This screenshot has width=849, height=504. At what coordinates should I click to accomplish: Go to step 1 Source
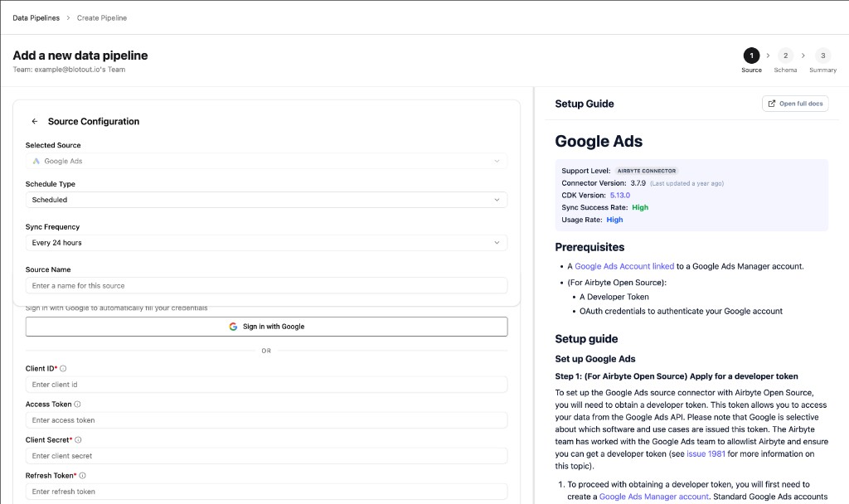751,60
